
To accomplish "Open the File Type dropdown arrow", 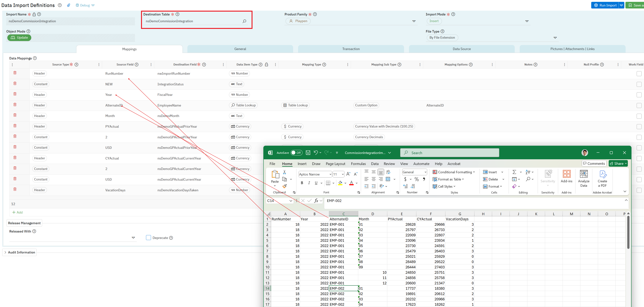I will click(x=555, y=38).
